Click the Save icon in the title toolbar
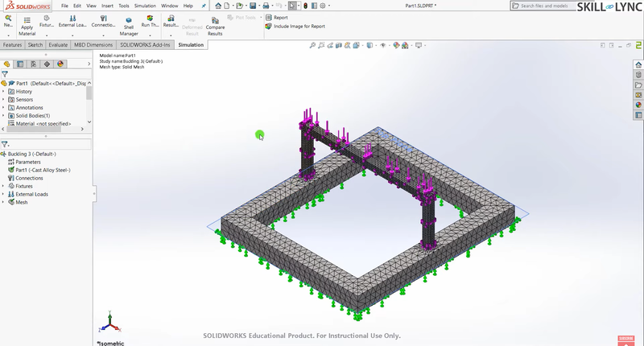The width and height of the screenshot is (644, 346). pyautogui.click(x=253, y=6)
